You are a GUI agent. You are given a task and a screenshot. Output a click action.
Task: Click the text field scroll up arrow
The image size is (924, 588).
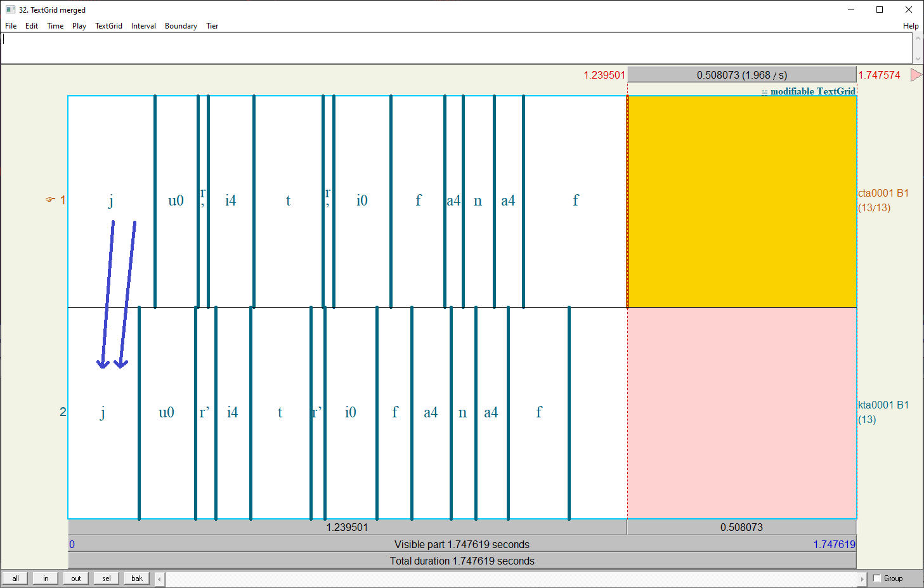918,39
